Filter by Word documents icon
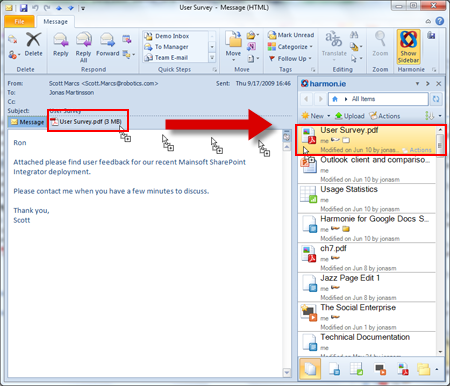 (x=334, y=369)
